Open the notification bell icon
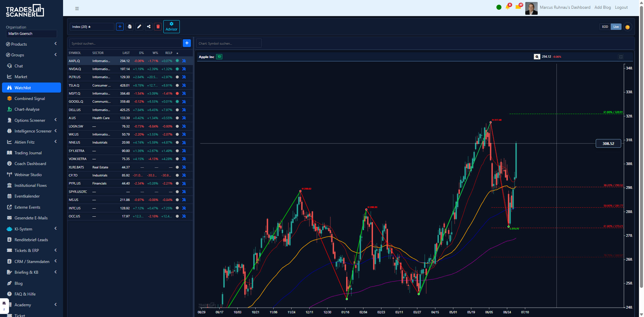Screen dimensions: 644x317 coord(508,7)
